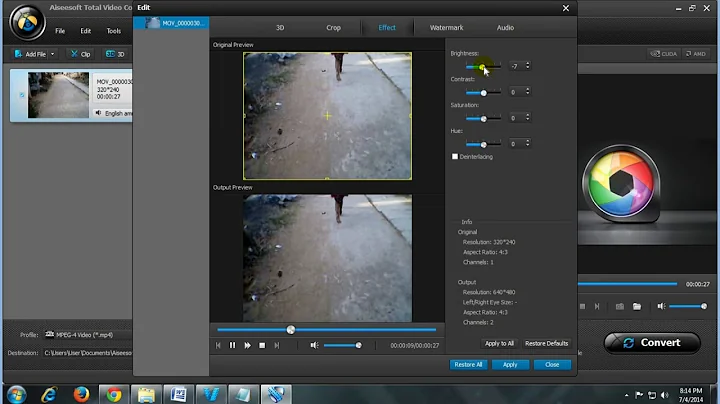Viewport: 720px width, 404px height.
Task: Click the fast forward preview button
Action: pos(248,345)
